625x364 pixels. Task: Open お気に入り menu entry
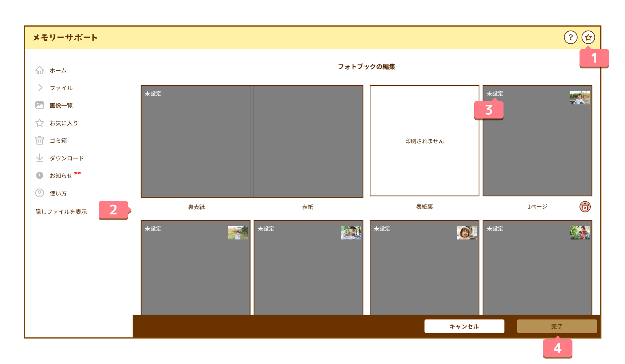64,123
